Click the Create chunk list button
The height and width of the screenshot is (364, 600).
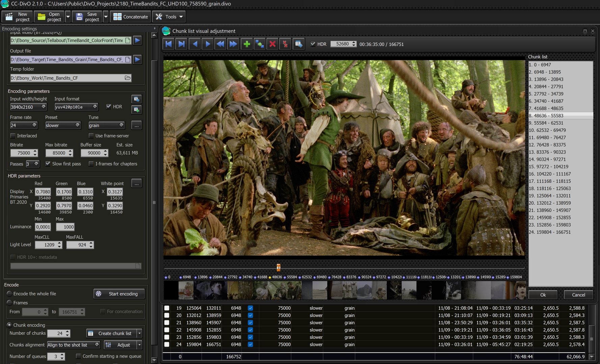[112, 334]
